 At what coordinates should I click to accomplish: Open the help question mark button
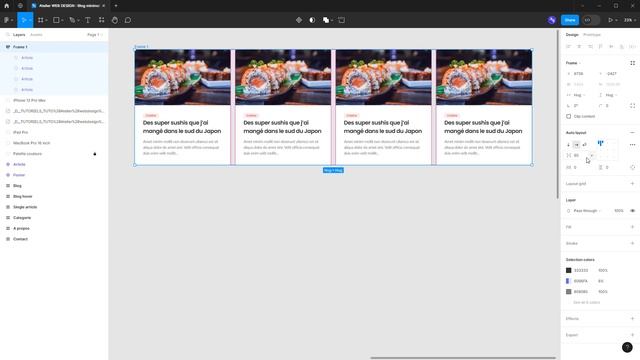click(x=627, y=347)
